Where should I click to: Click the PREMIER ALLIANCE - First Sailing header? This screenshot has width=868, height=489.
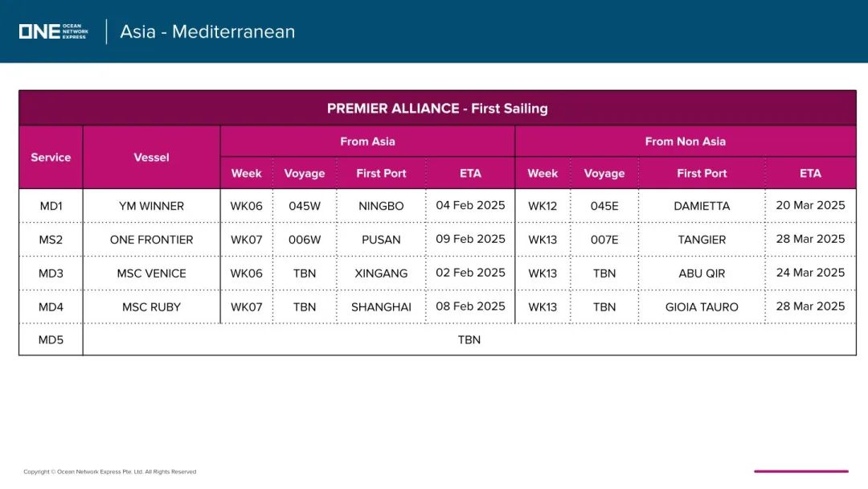point(437,108)
